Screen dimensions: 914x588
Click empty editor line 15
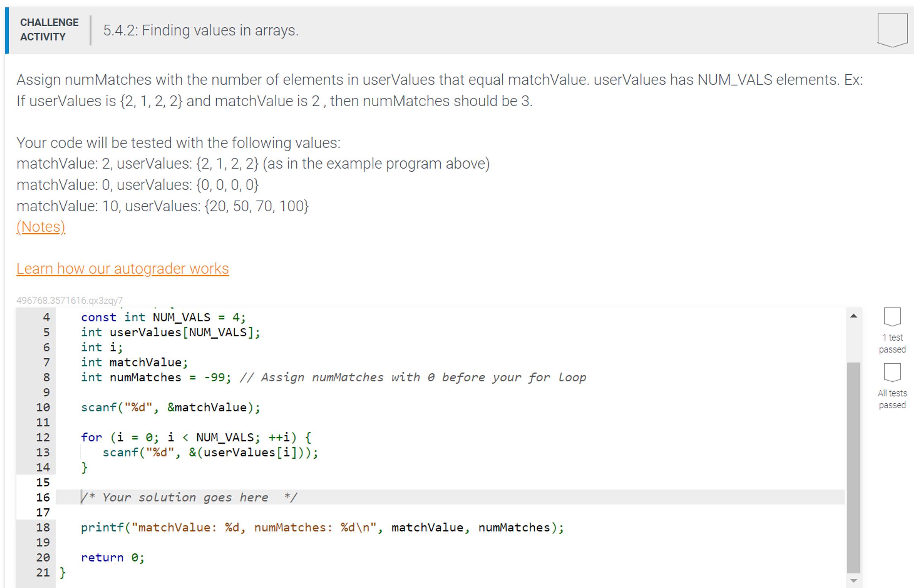pyautogui.click(x=450, y=482)
